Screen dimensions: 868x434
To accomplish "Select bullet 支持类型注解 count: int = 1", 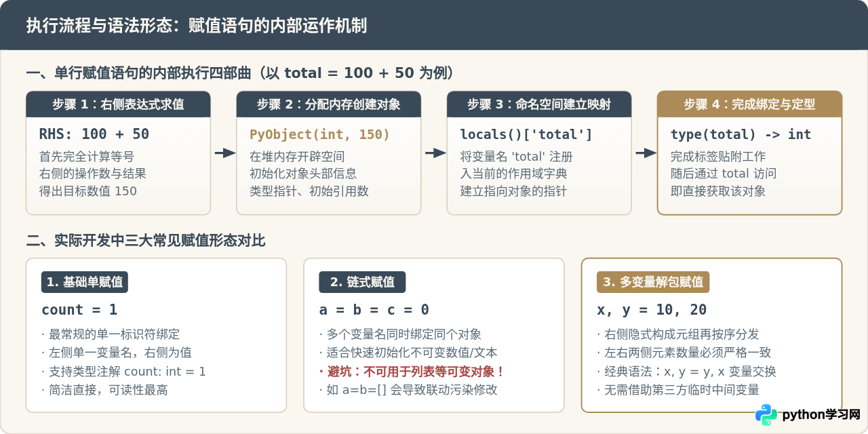I will 123,372.
